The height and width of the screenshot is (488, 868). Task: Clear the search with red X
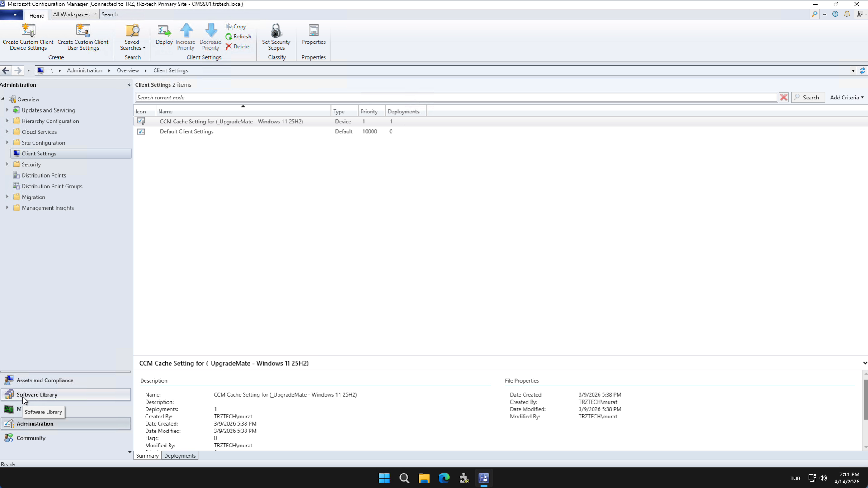784,98
